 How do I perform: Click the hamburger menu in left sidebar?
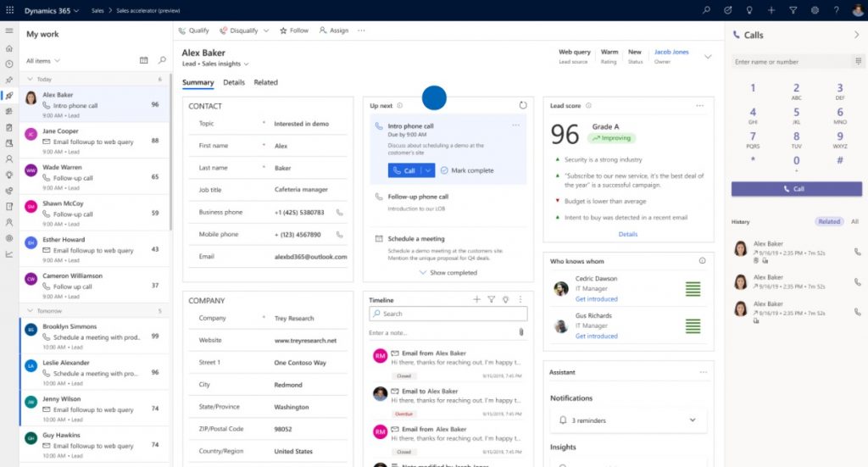point(8,31)
